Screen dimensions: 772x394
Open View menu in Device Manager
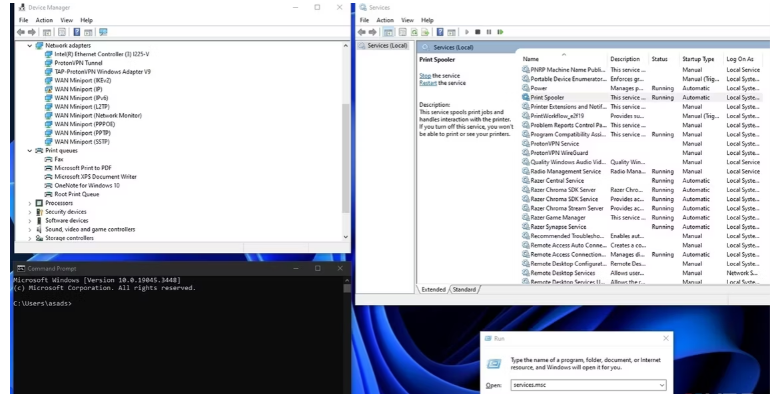(x=66, y=20)
